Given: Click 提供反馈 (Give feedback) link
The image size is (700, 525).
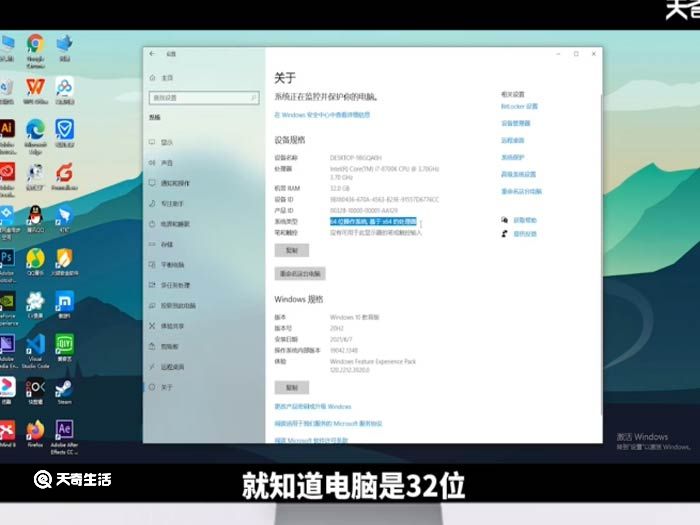Looking at the screenshot, I should pyautogui.click(x=525, y=233).
